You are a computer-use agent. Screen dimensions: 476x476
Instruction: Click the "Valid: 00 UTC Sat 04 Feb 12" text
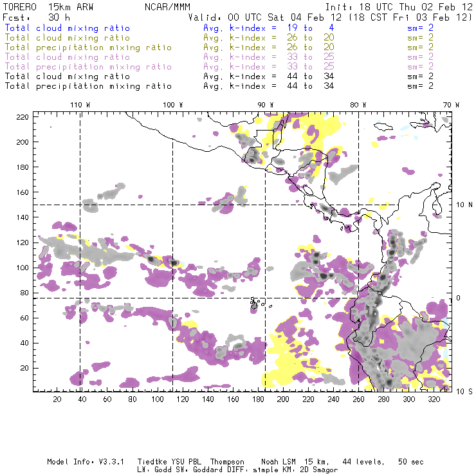[265, 17]
